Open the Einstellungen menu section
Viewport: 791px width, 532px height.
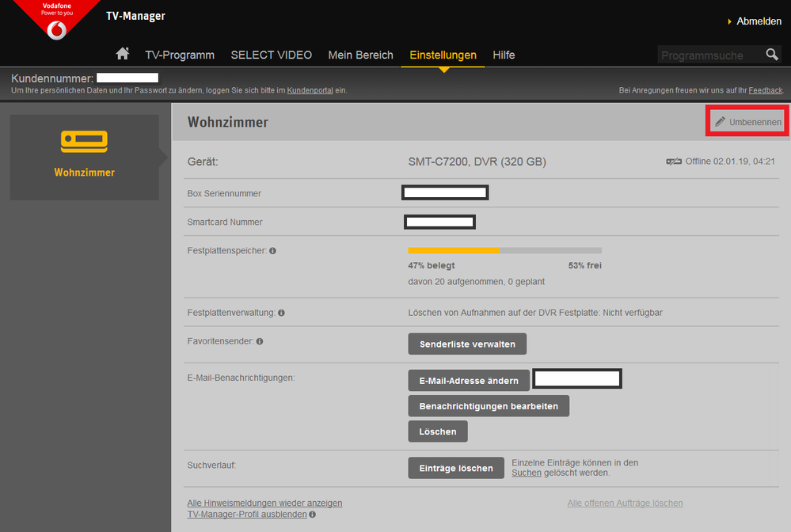[x=443, y=55]
